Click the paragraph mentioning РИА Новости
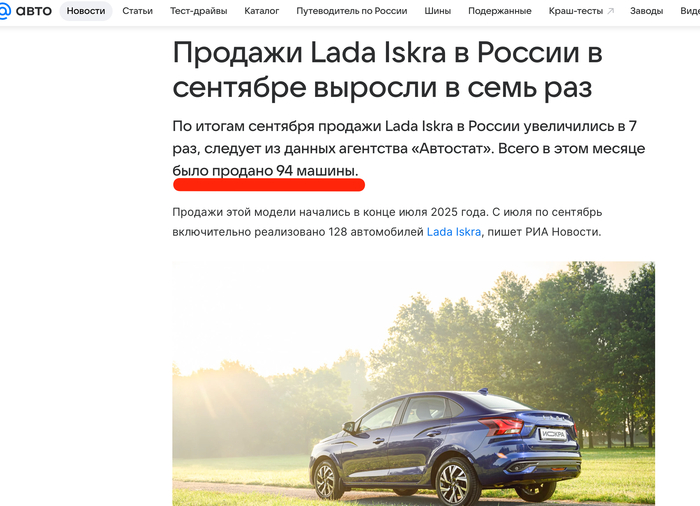The width and height of the screenshot is (700, 506). tap(387, 222)
